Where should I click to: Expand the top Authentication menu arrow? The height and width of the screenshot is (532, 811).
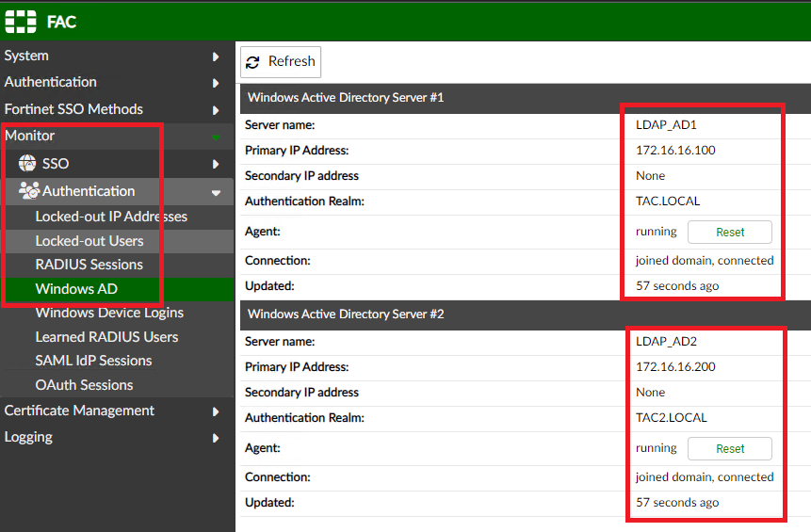216,83
